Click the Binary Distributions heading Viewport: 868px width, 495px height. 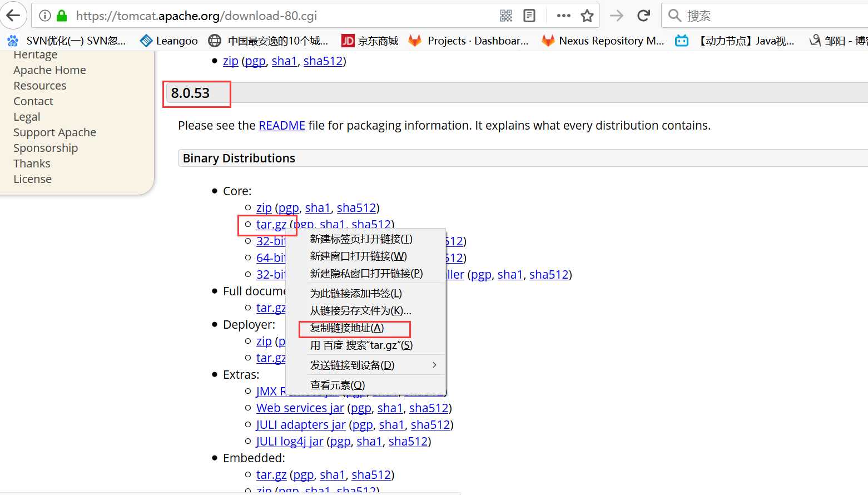click(x=239, y=159)
